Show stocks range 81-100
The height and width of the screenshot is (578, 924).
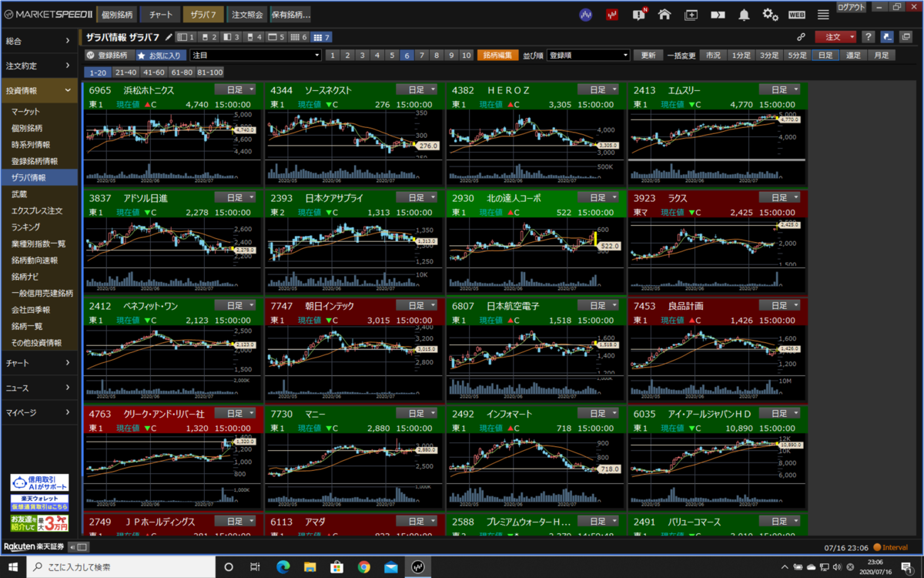point(210,72)
